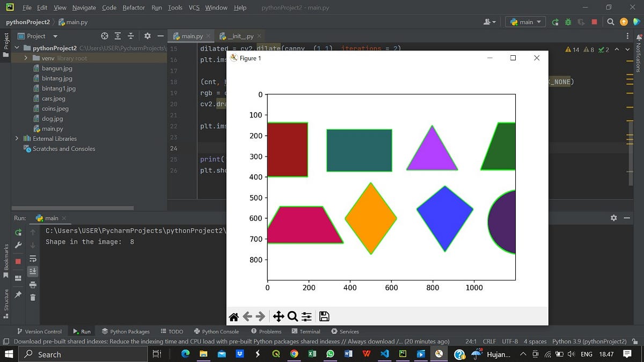The image size is (644, 362).
Task: Open the configure subplots sliders icon
Action: 306,316
